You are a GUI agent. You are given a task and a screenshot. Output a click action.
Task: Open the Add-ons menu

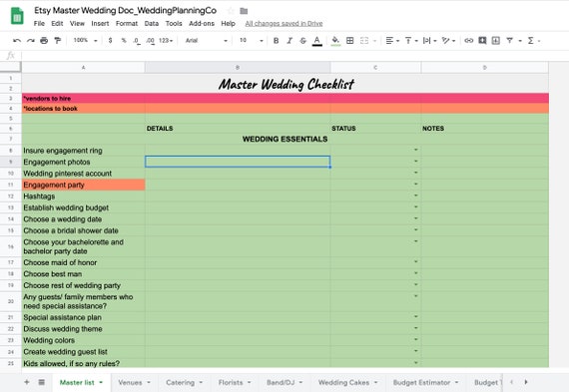202,24
